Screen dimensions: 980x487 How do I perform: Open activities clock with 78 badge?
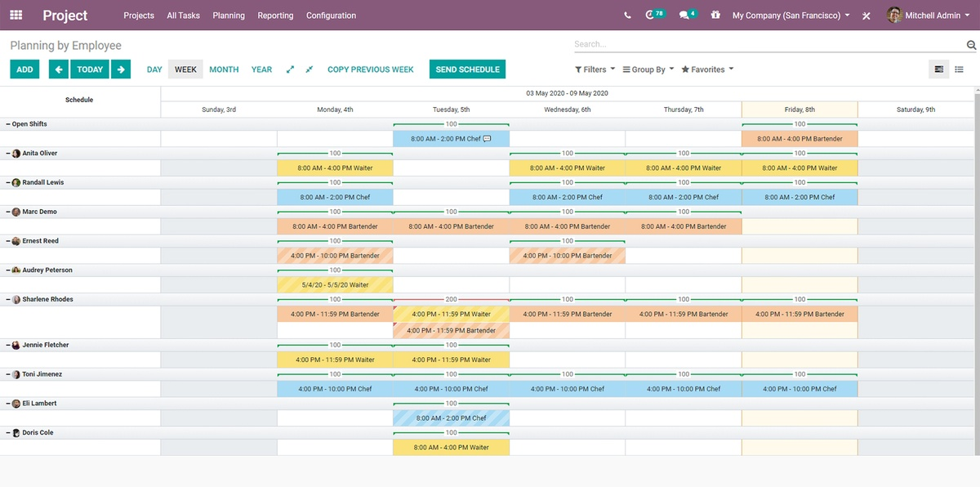(x=654, y=15)
